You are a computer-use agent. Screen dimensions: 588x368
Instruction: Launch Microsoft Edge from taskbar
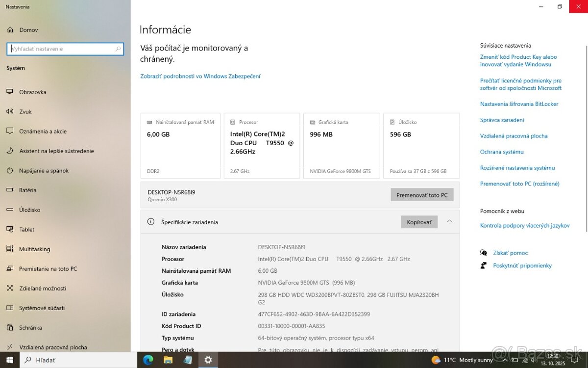(148, 360)
